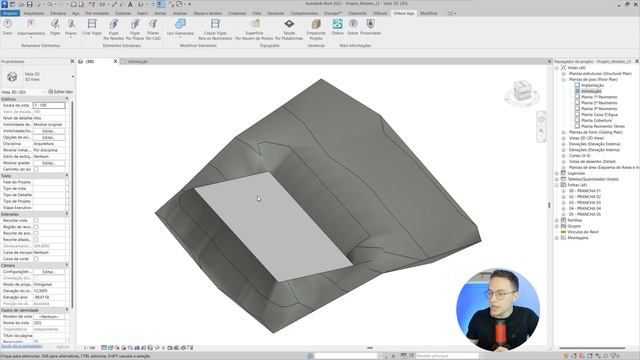
Task: Click the Revit application logo button
Action: click(x=4, y=4)
